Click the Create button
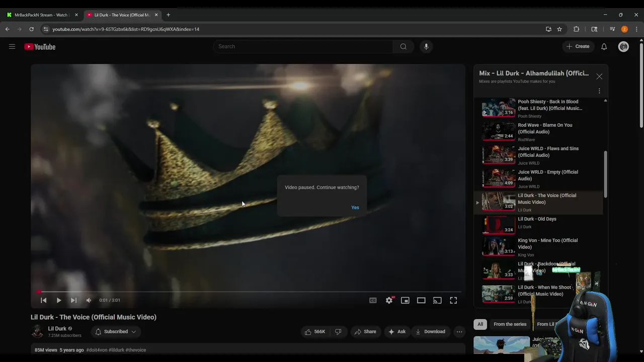Image resolution: width=644 pixels, height=362 pixels. click(x=578, y=47)
